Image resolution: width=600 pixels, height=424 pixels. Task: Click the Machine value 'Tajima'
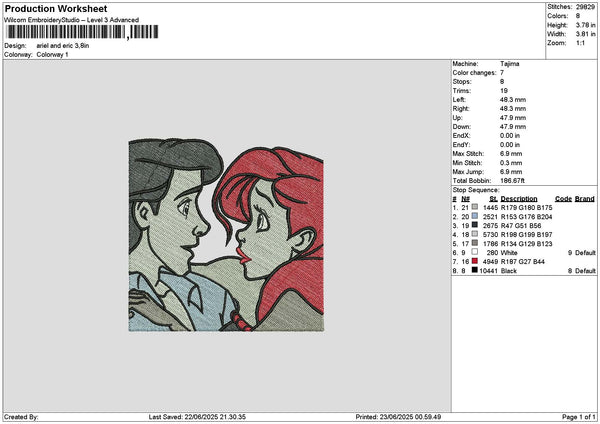510,64
